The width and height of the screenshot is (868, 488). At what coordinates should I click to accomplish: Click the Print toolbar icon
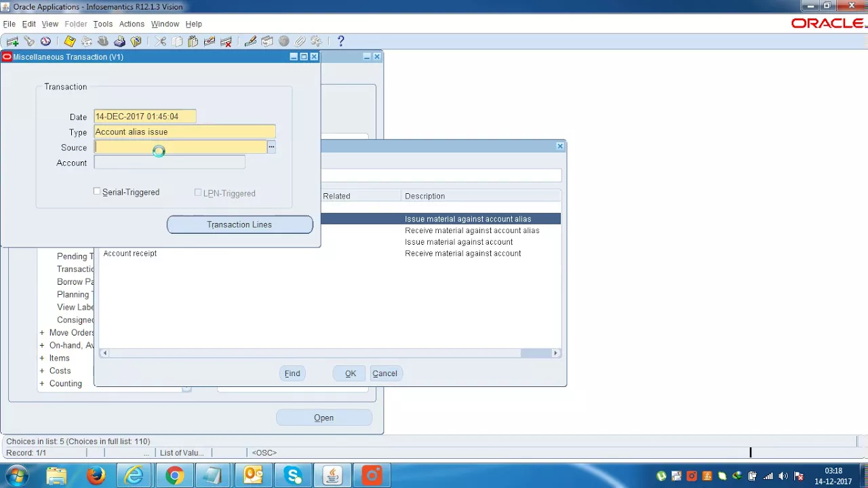(x=119, y=41)
